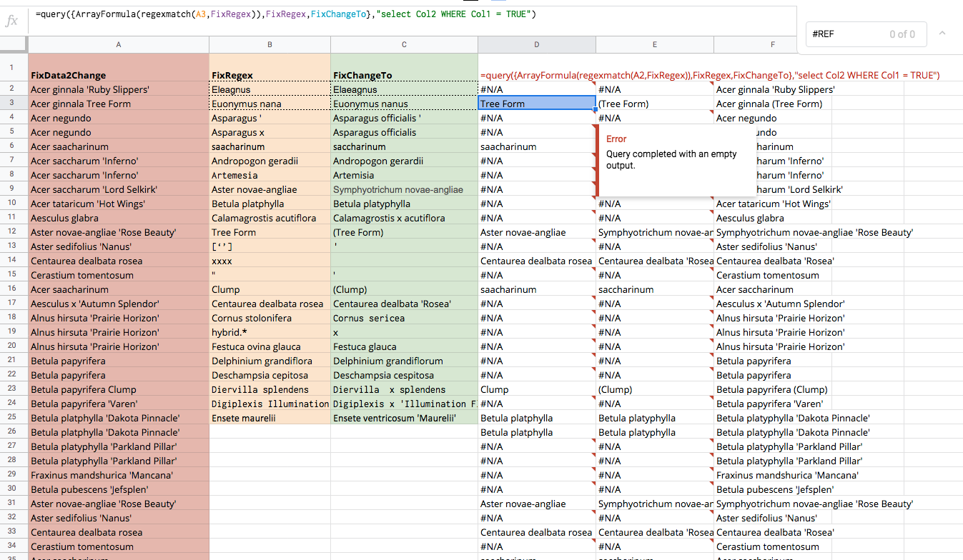The image size is (963, 560).
Task: Select the 'xxxx' cell in FixRegex column
Action: tap(270, 261)
